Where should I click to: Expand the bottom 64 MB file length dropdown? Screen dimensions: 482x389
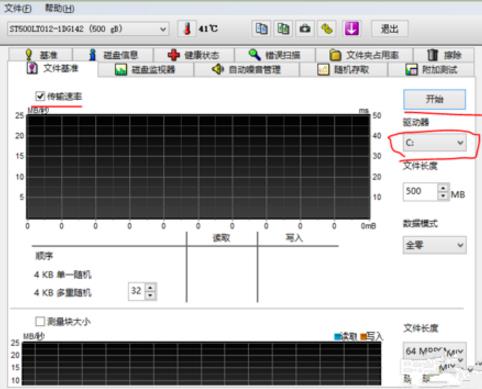click(x=434, y=351)
